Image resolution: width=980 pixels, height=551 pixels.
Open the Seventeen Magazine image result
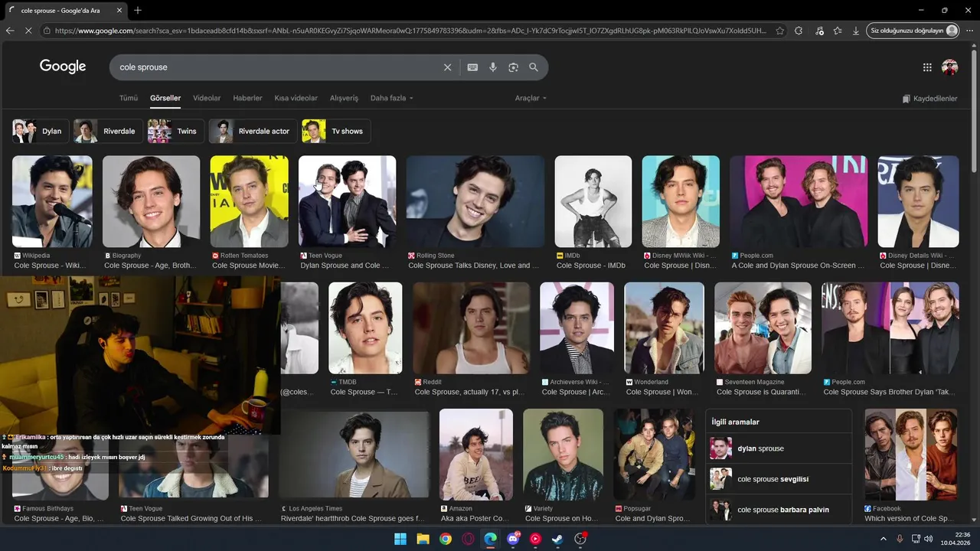[763, 328]
